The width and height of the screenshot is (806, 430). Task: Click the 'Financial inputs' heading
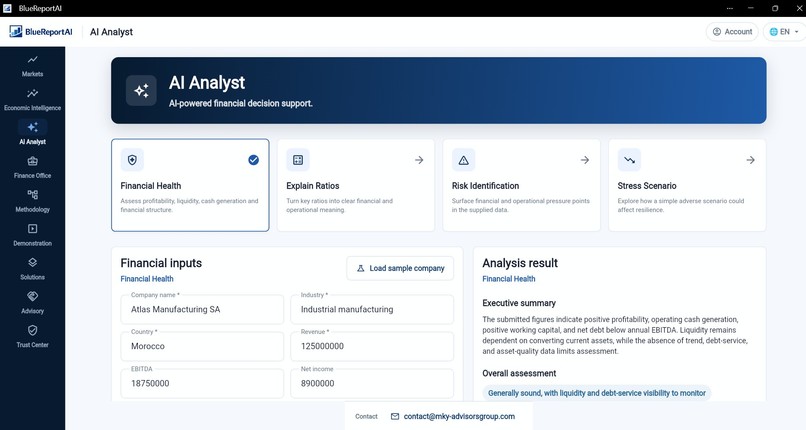[161, 263]
